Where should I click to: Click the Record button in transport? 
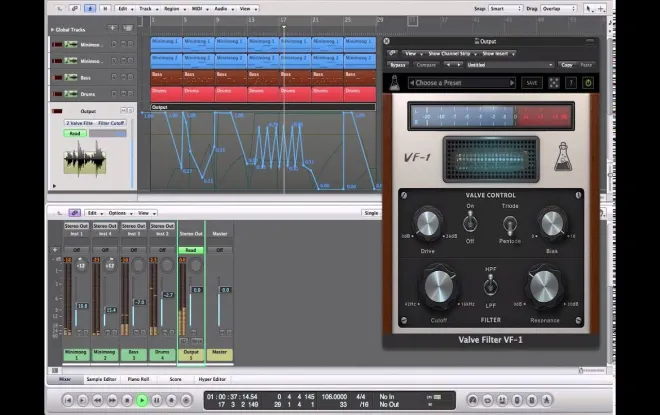171,400
